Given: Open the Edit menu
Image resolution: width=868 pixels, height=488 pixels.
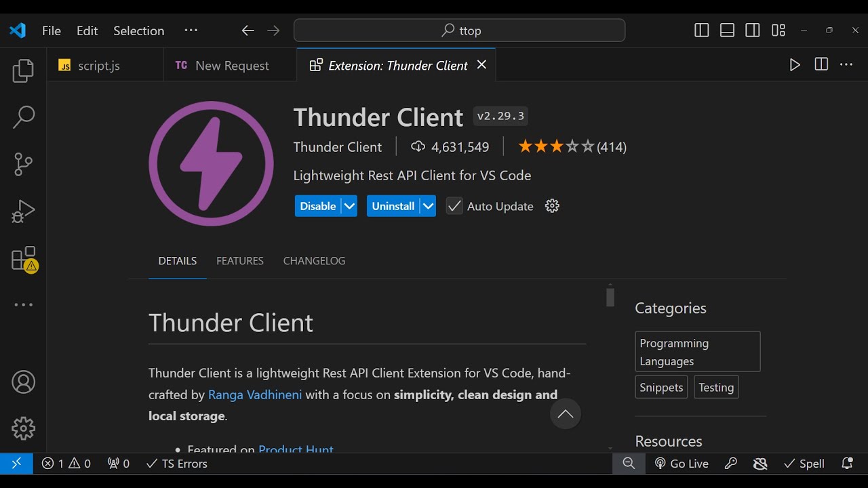Looking at the screenshot, I should tap(87, 30).
